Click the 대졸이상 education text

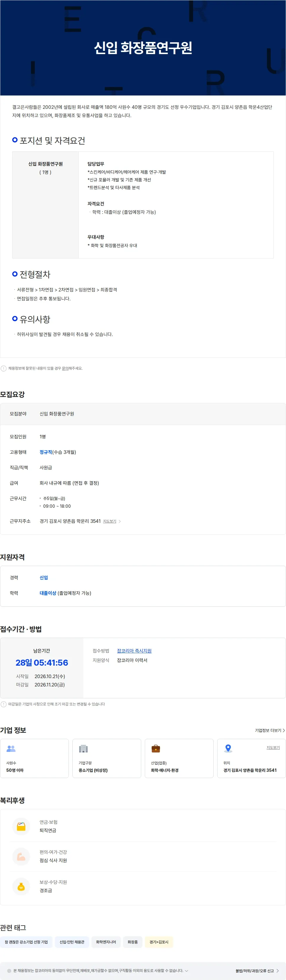(48, 593)
